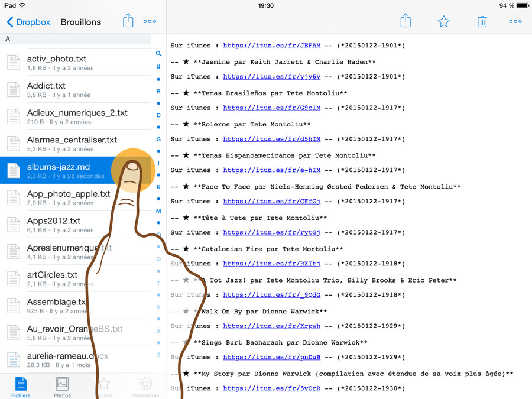Open the Paramètres settings tab
This screenshot has width=532, height=399.
tap(145, 387)
